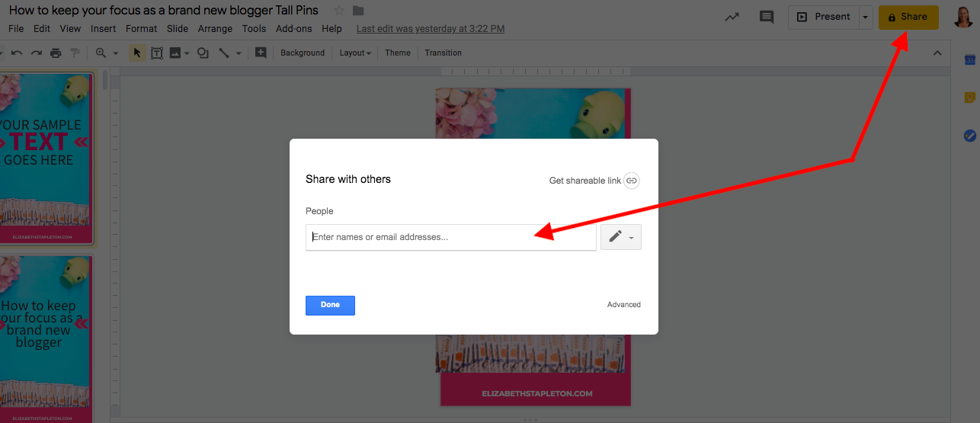The height and width of the screenshot is (423, 980).
Task: Open the Add-ons menu
Action: [x=294, y=29]
